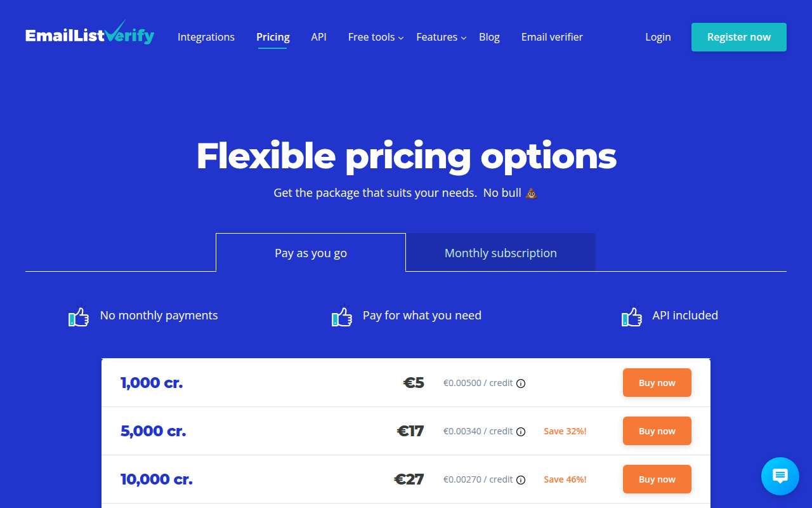Switch to Monthly subscription tab
Viewport: 812px width, 508px height.
tap(501, 253)
